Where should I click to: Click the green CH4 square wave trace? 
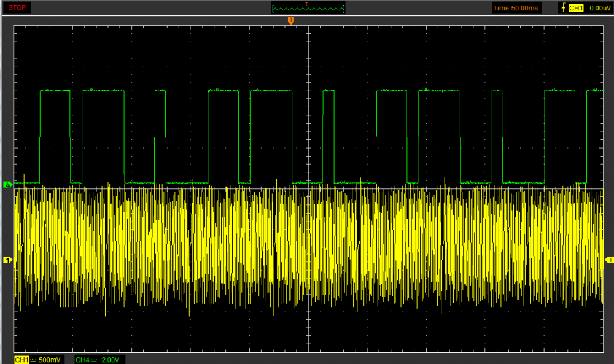pos(55,91)
